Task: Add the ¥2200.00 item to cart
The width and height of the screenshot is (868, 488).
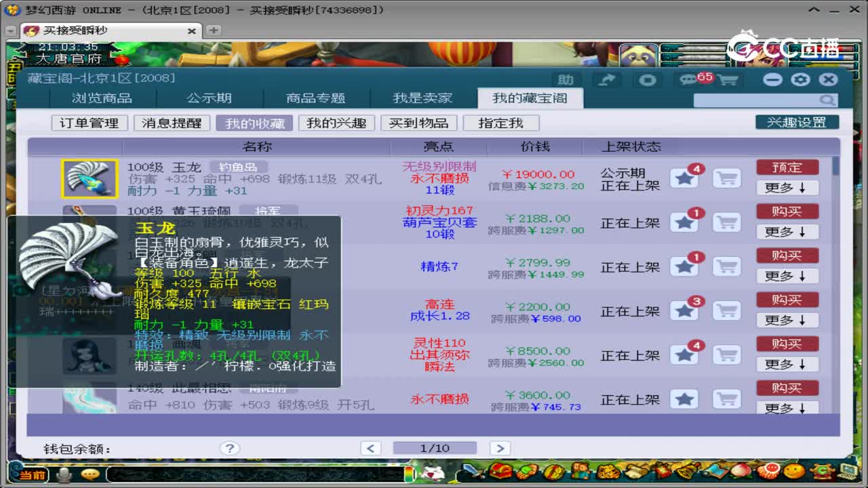Action: point(726,310)
